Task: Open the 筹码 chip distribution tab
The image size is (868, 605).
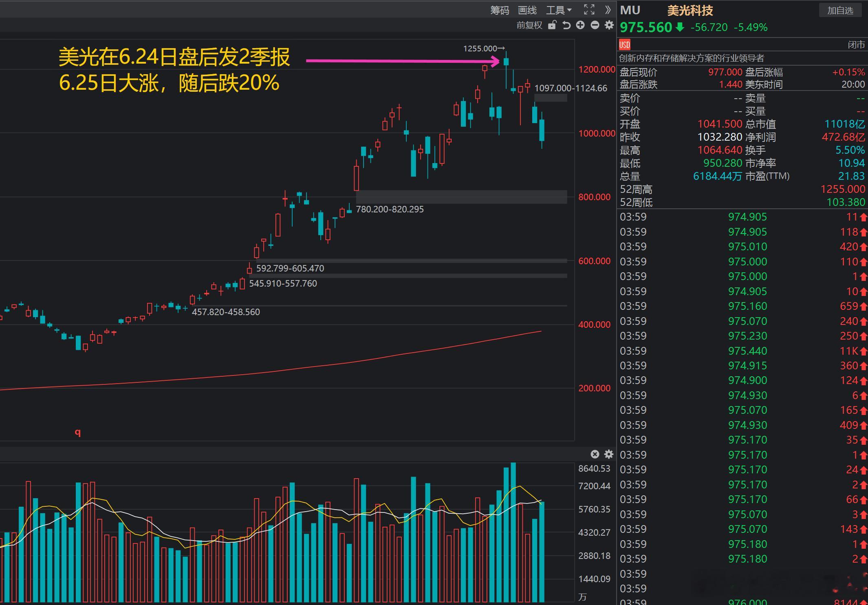Action: [500, 10]
